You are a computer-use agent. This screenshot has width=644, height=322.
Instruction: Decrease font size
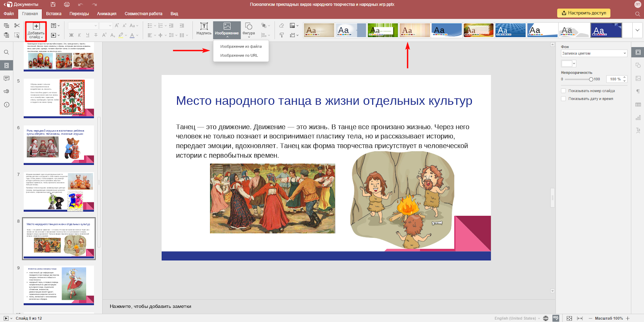(124, 25)
